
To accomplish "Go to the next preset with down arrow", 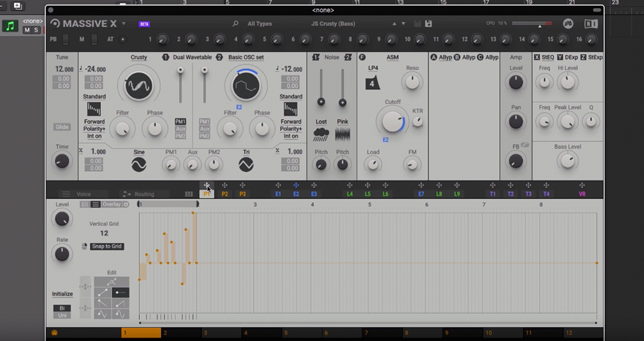I will point(403,24).
